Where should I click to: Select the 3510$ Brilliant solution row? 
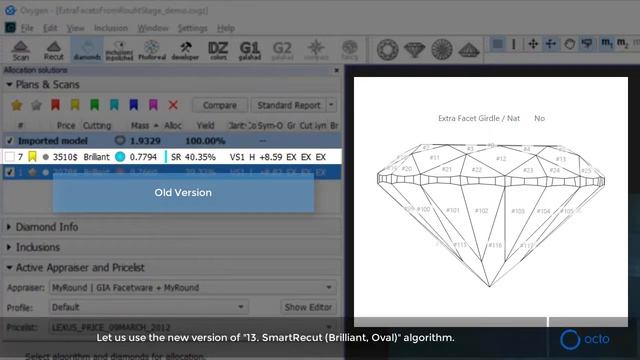(172, 157)
